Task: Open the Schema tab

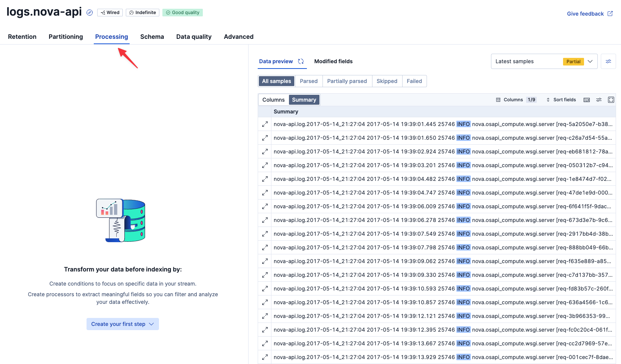Action: [x=152, y=37]
